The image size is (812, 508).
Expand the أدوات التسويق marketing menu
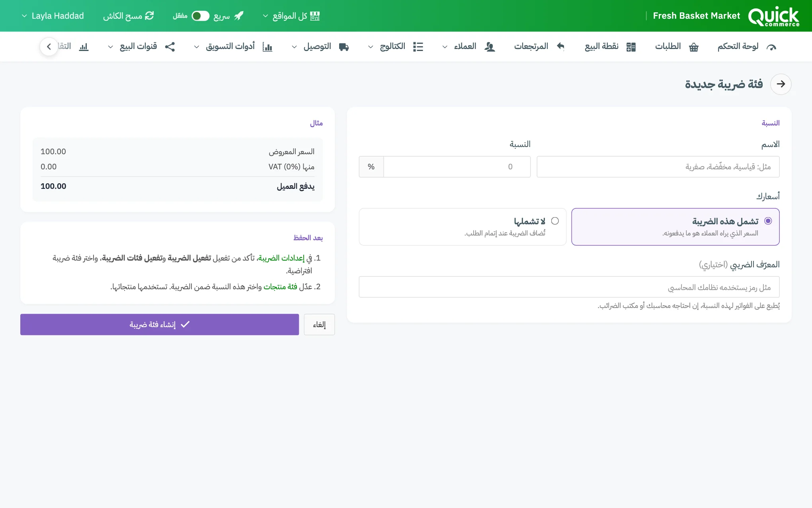[x=233, y=47]
